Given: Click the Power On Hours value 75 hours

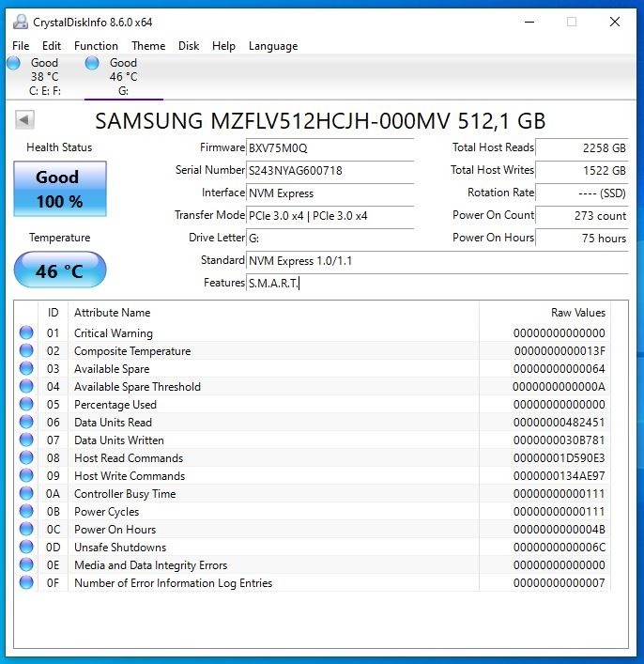Looking at the screenshot, I should pos(582,238).
